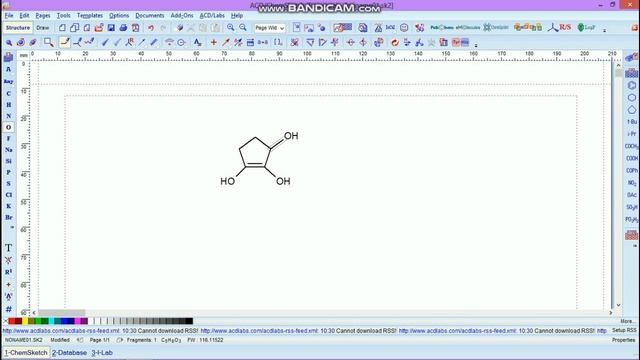Select the Carbon atom button
Image resolution: width=640 pixels, height=360 pixels.
(9, 93)
